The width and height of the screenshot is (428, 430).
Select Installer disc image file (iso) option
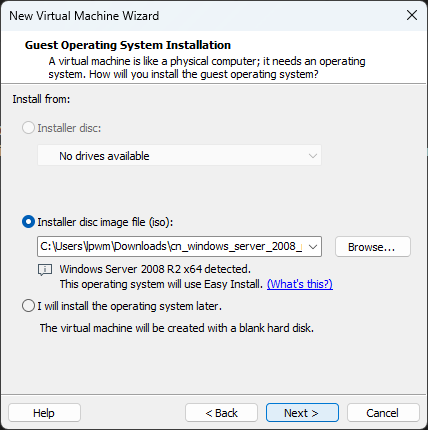(x=28, y=222)
